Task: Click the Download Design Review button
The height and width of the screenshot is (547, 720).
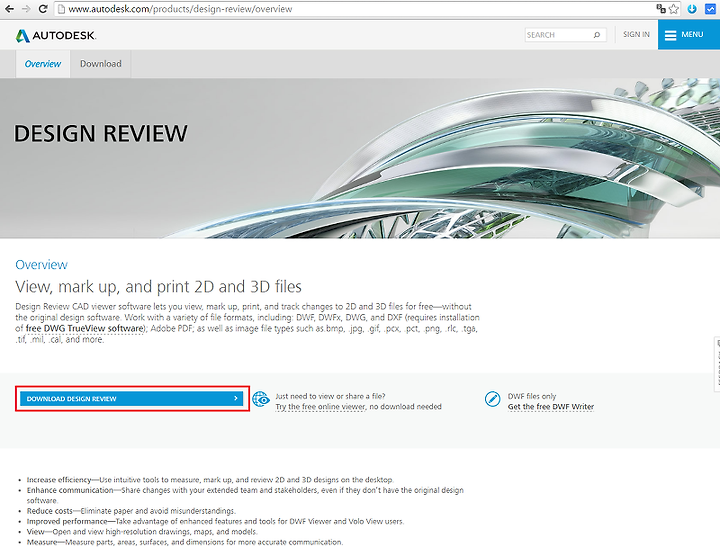Action: coord(132,399)
